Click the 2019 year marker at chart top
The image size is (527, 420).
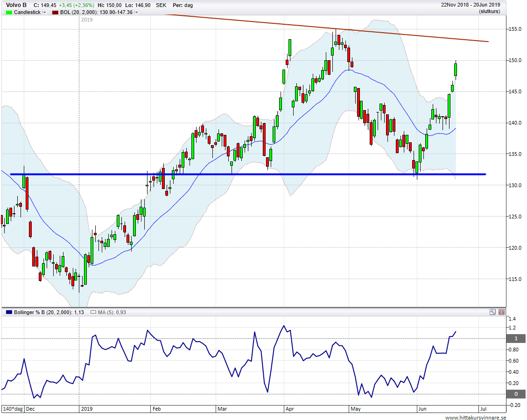pos(87,20)
